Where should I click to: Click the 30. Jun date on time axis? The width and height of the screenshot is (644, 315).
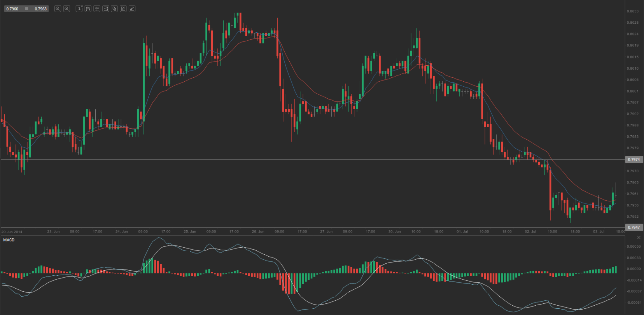pyautogui.click(x=394, y=232)
